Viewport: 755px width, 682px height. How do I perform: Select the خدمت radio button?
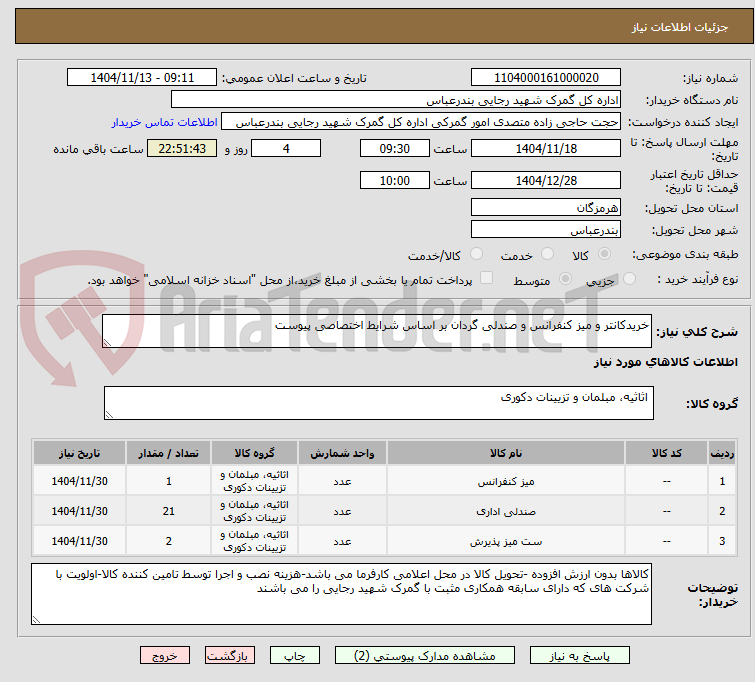click(547, 253)
